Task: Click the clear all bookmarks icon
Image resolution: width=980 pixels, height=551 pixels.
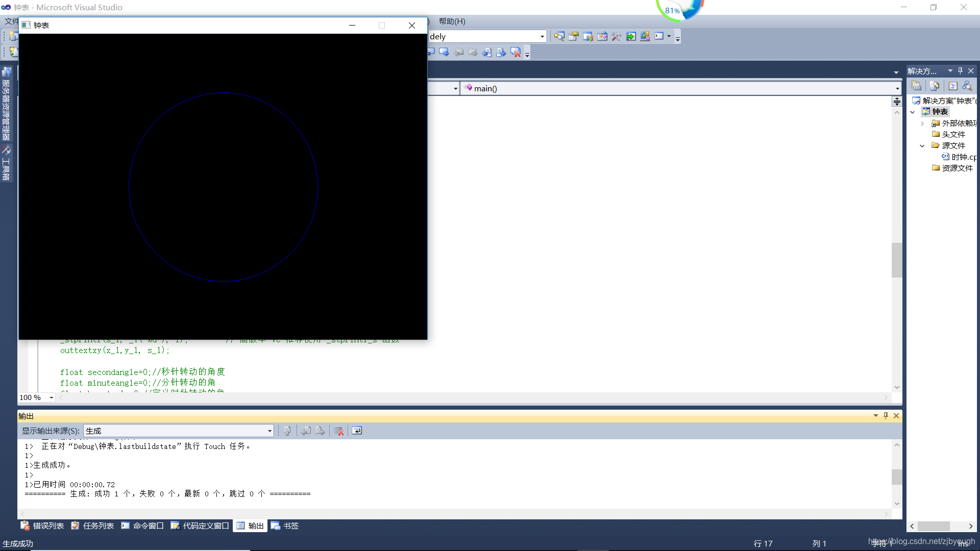Action: pos(516,52)
